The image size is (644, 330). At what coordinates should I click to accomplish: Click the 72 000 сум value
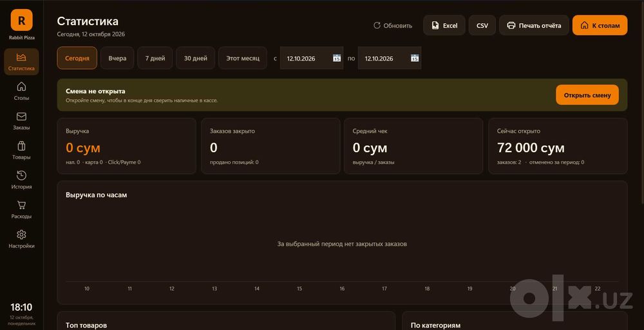(531, 148)
